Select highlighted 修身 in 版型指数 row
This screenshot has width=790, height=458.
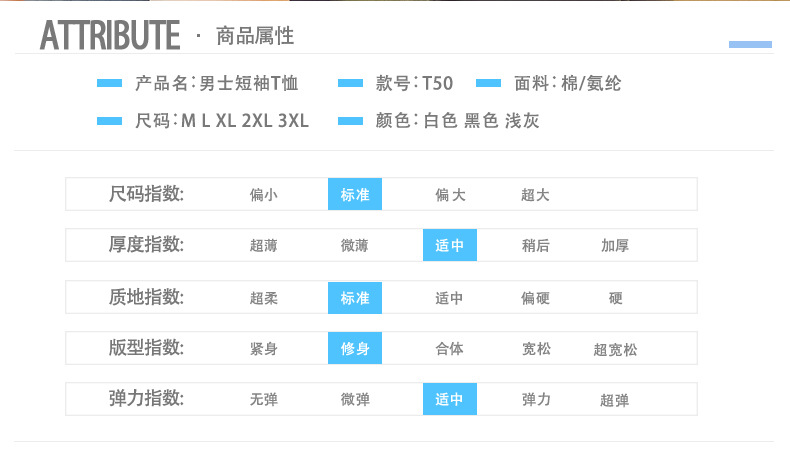click(355, 348)
